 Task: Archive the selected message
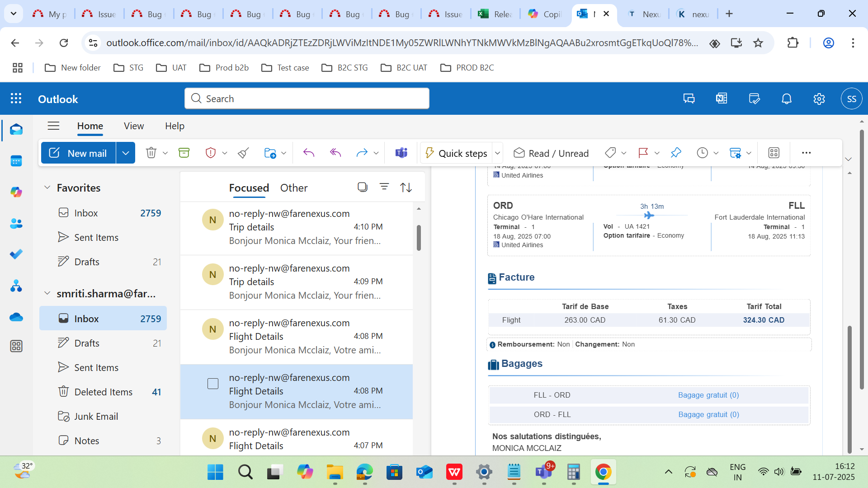184,153
